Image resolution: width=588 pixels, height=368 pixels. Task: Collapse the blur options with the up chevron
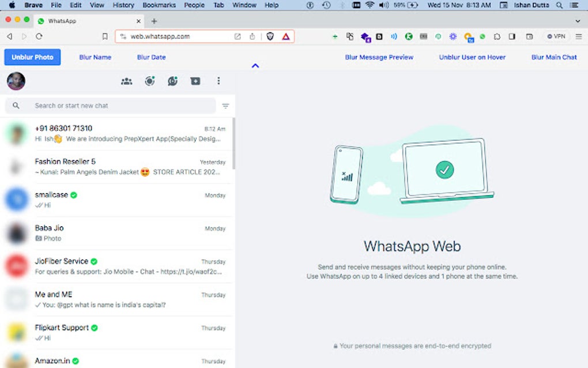[255, 66]
